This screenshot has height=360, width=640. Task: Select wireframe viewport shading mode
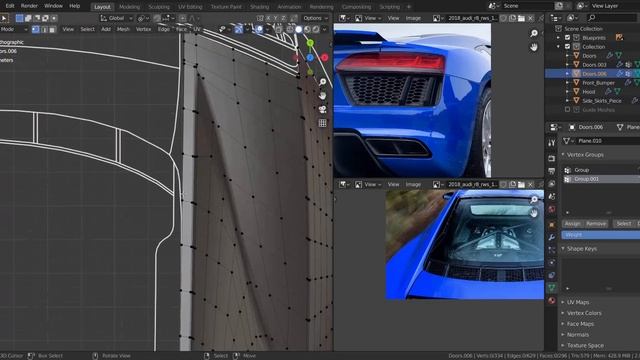(290, 29)
